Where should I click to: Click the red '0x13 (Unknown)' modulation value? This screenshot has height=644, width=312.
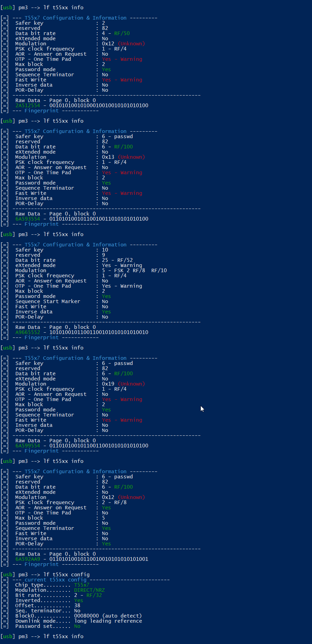click(123, 157)
